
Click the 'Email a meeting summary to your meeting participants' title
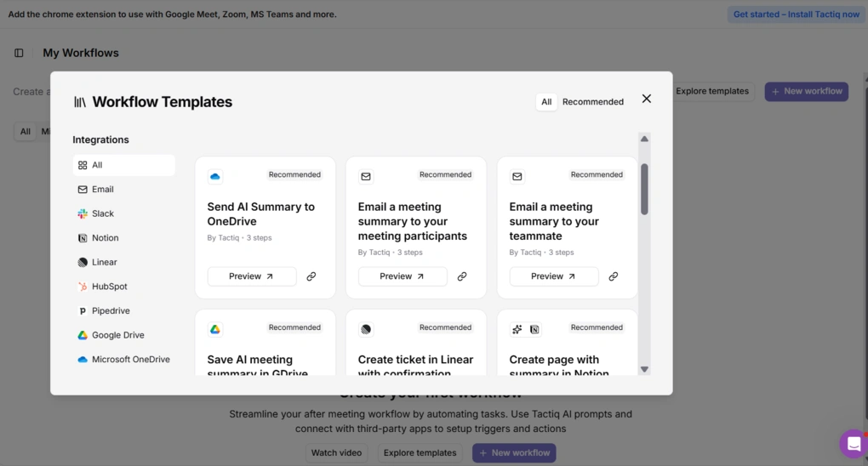click(x=413, y=221)
